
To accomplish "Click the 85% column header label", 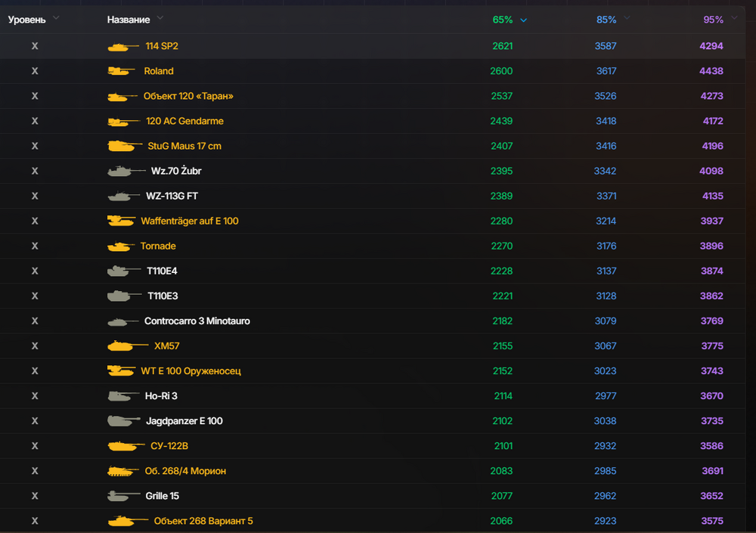I will point(606,20).
